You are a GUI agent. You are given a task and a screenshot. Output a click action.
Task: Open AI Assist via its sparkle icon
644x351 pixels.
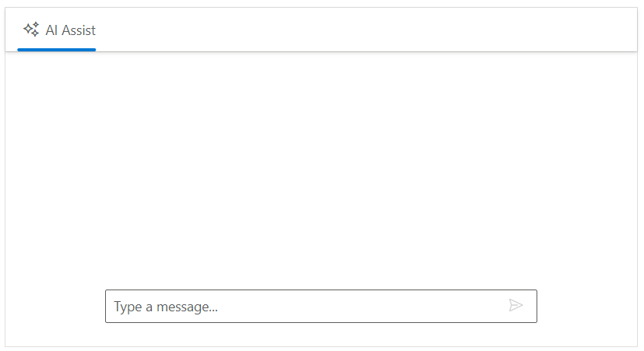pyautogui.click(x=31, y=30)
